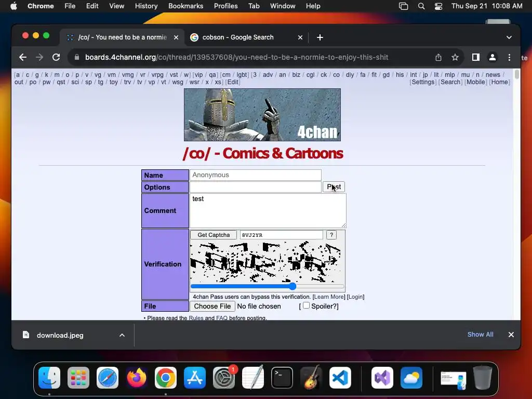Open Chrome side panel icon
Viewport: 532px width, 399px height.
click(x=476, y=57)
